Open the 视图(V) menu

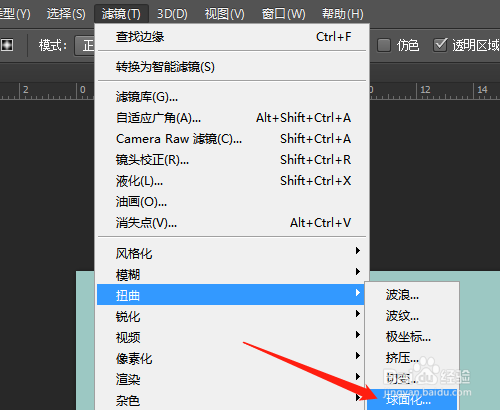point(224,14)
